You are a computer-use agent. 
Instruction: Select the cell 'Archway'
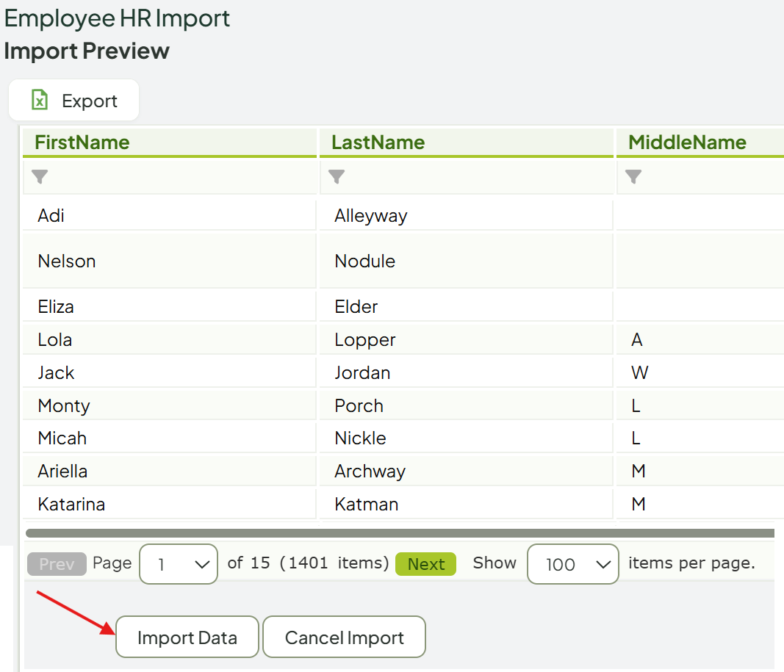click(466, 472)
